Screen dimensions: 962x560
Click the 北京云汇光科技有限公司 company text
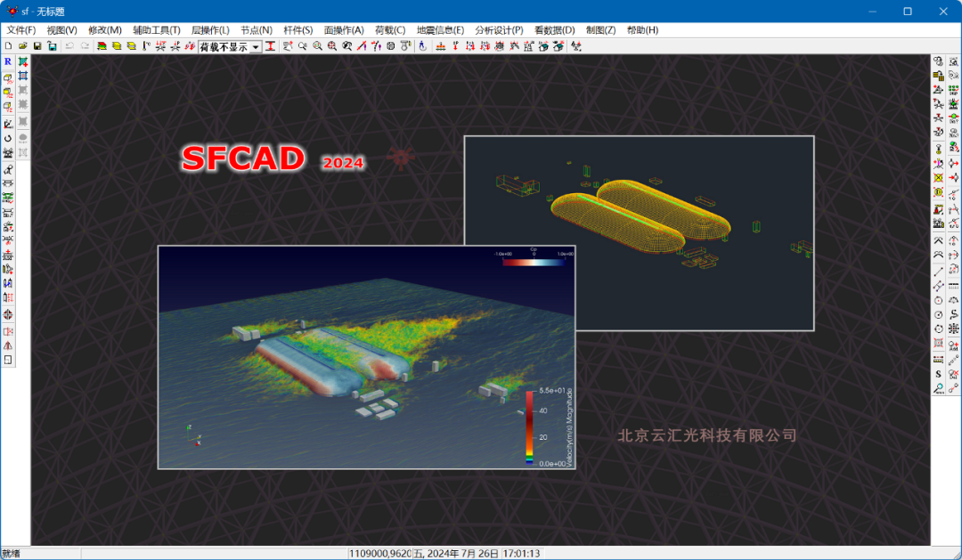707,435
